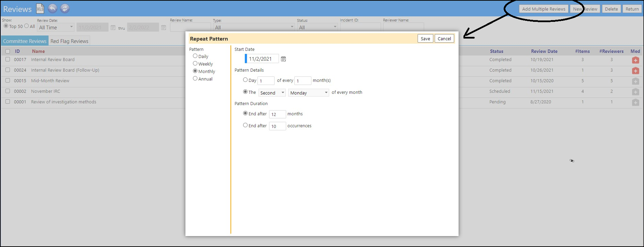
Task: Select the Weekly pattern option
Action: (195, 63)
